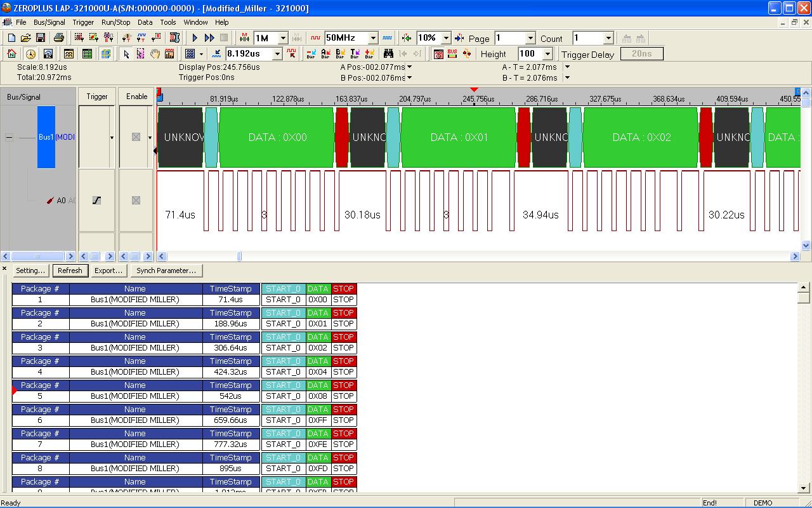Viewport: 812px width, 508px height.
Task: Click the T Bar icon
Action: [355, 54]
